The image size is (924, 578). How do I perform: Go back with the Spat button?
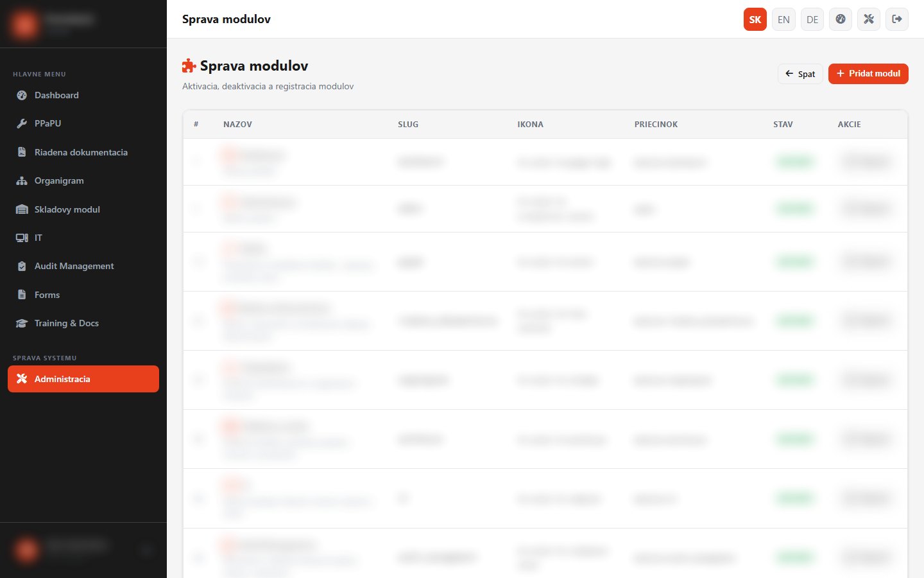pos(800,74)
